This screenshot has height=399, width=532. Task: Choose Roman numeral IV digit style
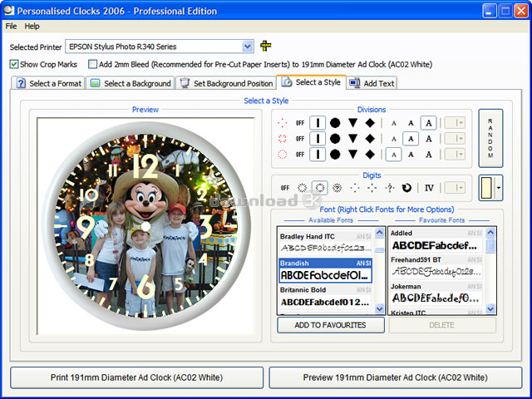pos(430,188)
